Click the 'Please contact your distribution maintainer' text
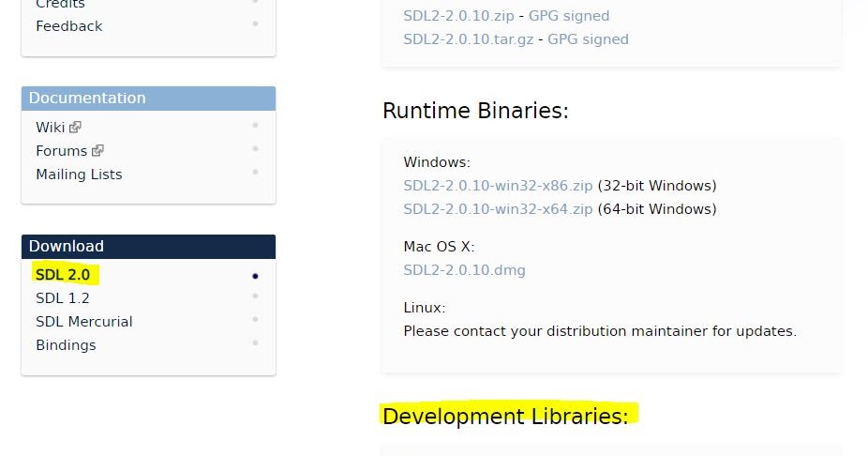This screenshot has height=456, width=868. tap(600, 331)
